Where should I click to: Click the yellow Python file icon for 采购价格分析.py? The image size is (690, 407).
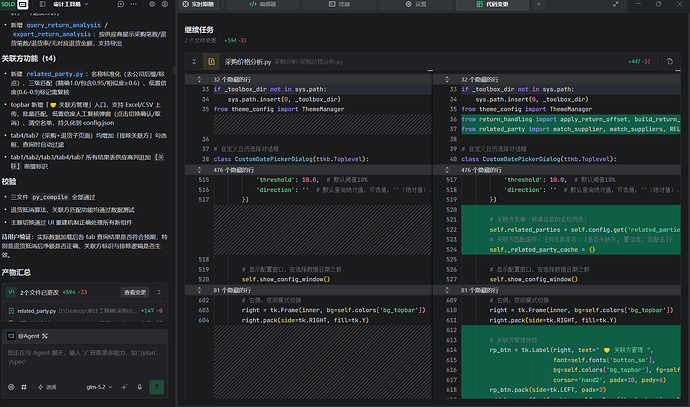pos(211,62)
